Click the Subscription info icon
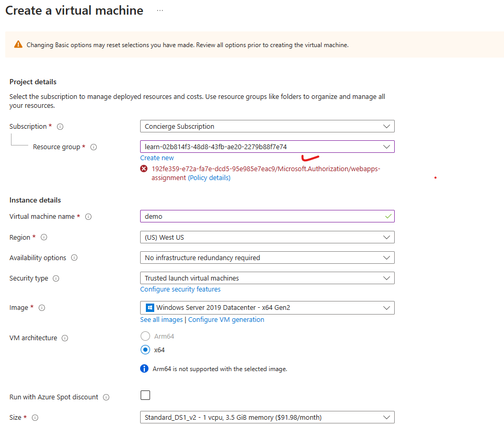 click(60, 127)
